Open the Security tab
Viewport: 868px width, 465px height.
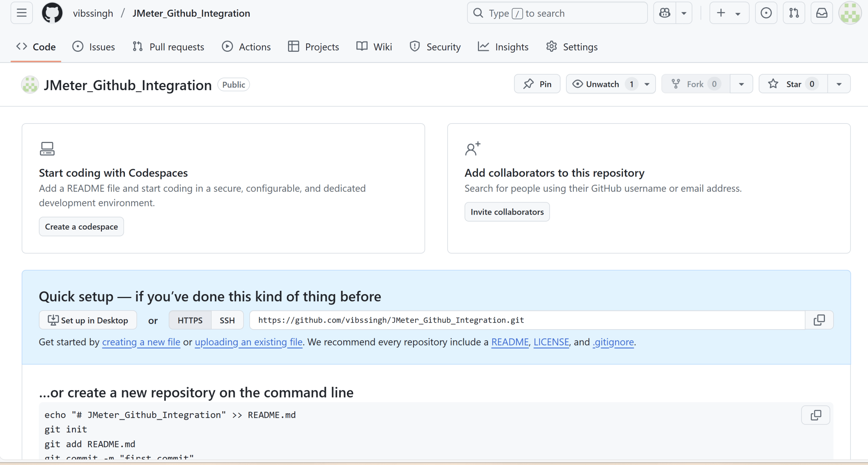(435, 47)
